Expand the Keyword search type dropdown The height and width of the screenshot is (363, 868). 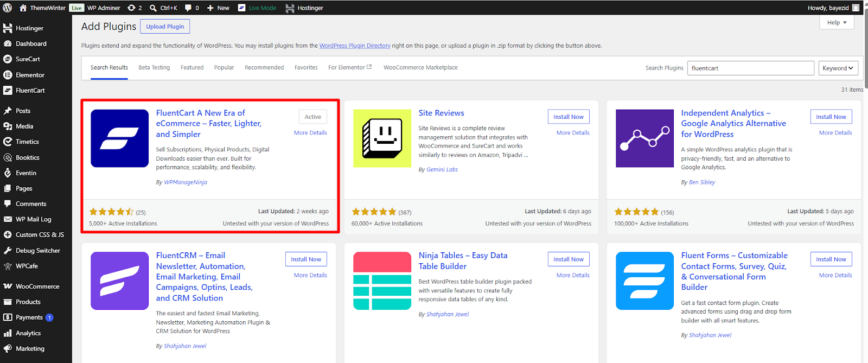(838, 68)
